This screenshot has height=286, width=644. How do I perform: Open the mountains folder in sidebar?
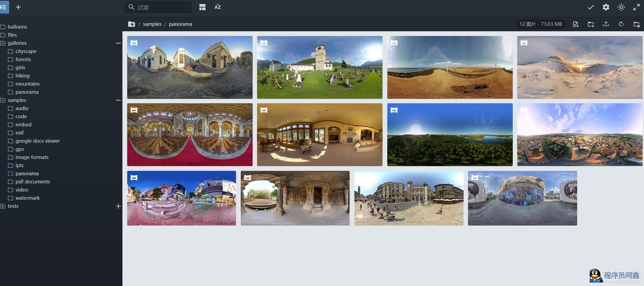point(27,84)
